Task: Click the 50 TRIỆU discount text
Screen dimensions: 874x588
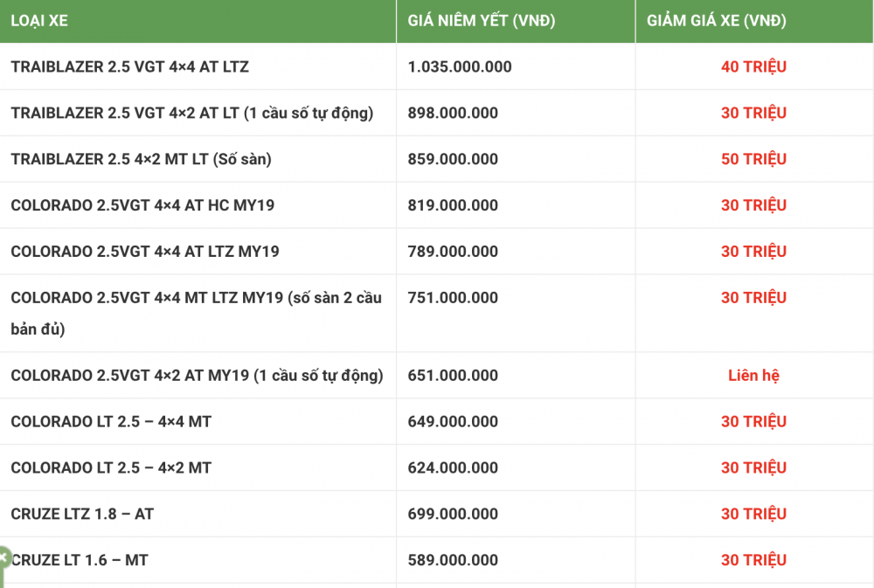Action: point(753,159)
